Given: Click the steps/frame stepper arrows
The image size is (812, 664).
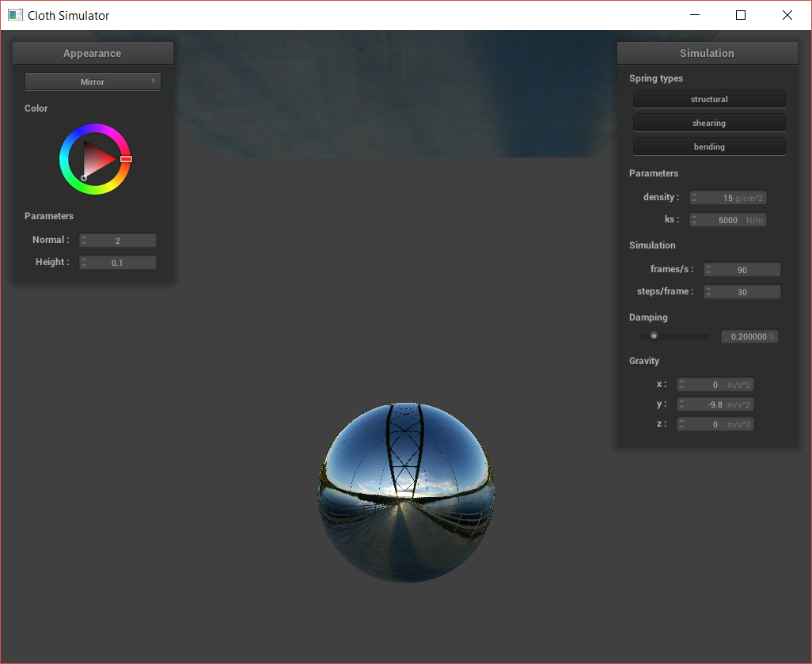Looking at the screenshot, I should click(708, 292).
